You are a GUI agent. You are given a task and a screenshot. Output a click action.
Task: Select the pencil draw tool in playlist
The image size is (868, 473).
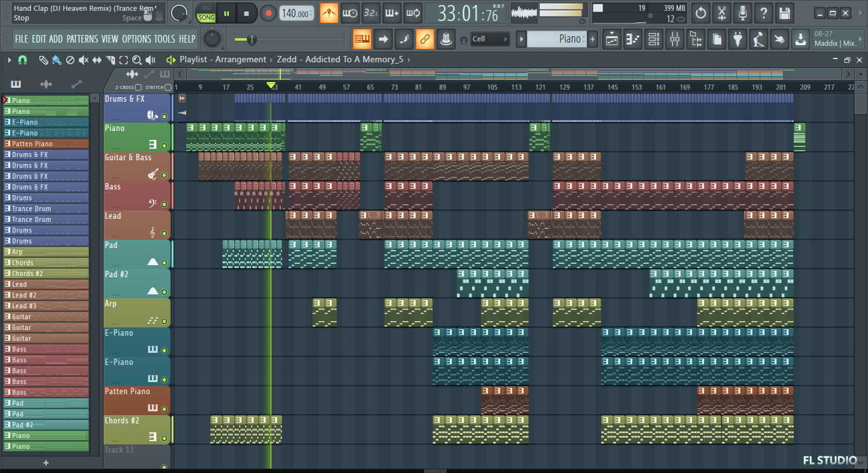coord(43,60)
